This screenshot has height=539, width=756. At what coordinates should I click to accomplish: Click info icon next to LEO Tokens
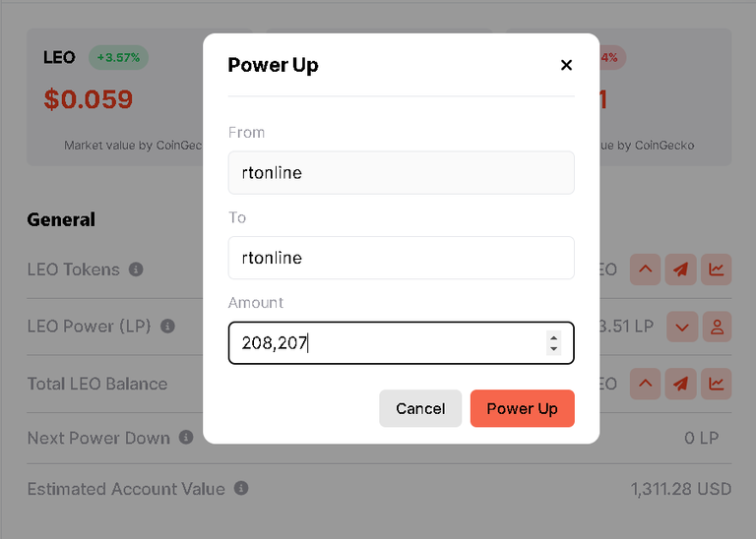pyautogui.click(x=136, y=269)
